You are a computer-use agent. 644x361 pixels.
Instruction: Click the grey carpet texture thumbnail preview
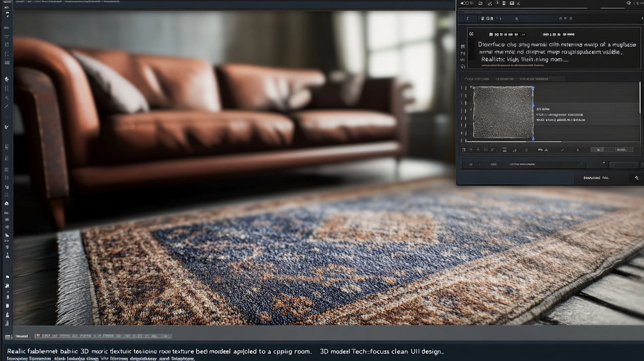pos(503,112)
